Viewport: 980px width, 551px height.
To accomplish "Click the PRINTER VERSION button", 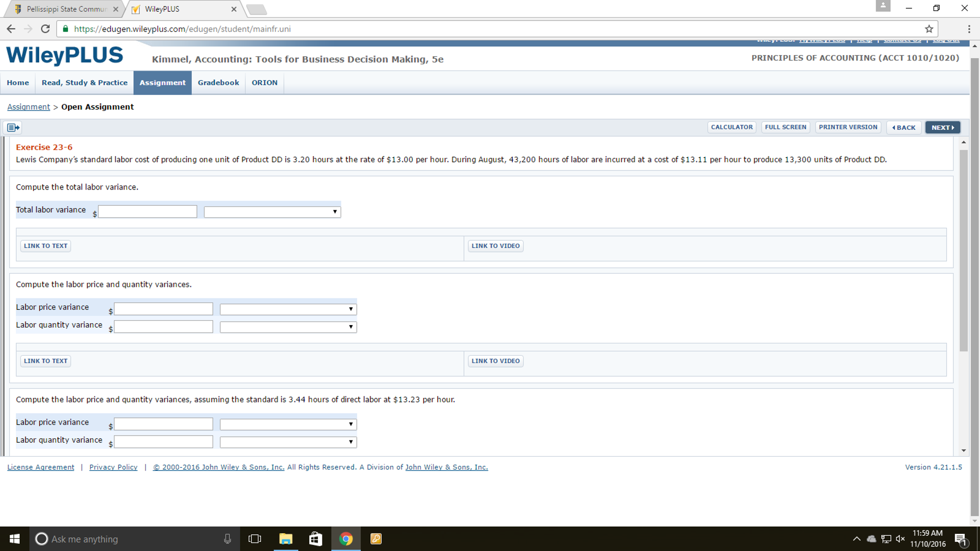I will [x=848, y=127].
